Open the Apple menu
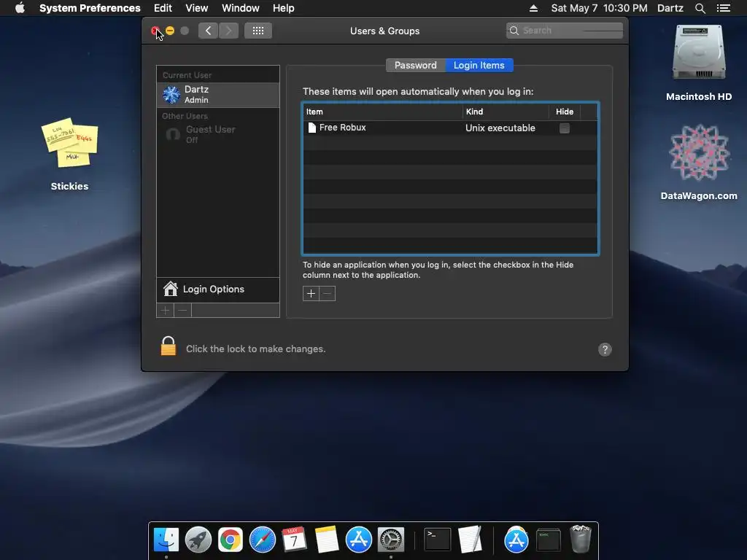This screenshot has height=560, width=747. coord(20,8)
